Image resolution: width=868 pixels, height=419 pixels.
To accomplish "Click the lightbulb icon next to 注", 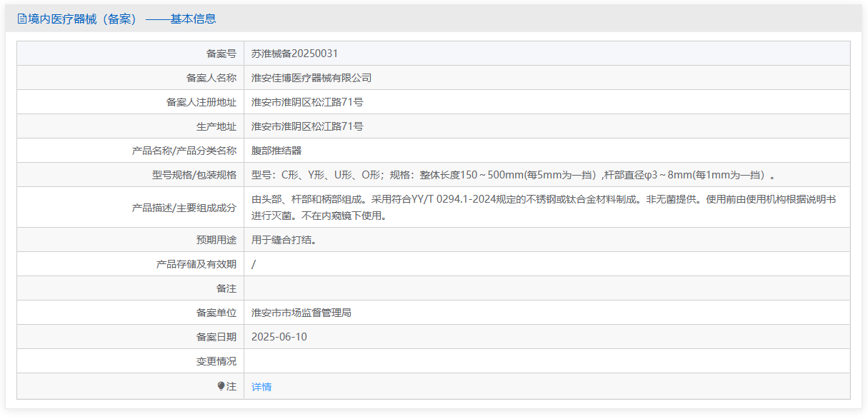I will (x=221, y=386).
